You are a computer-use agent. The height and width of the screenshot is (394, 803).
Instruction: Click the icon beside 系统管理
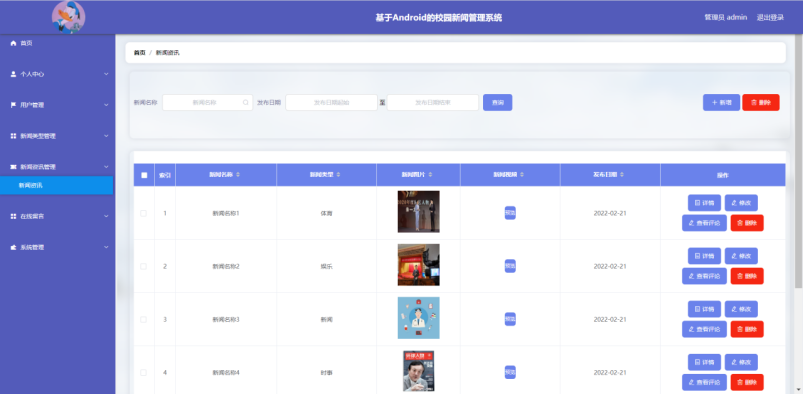pyautogui.click(x=13, y=247)
